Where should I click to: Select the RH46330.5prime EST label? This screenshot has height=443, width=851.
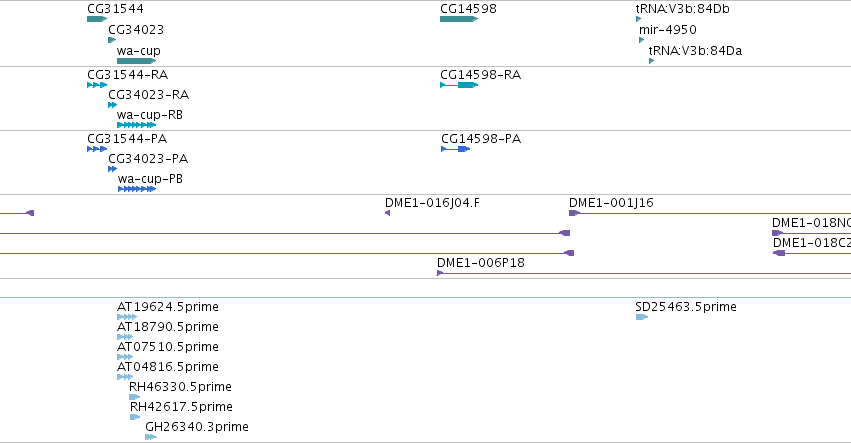[x=180, y=387]
